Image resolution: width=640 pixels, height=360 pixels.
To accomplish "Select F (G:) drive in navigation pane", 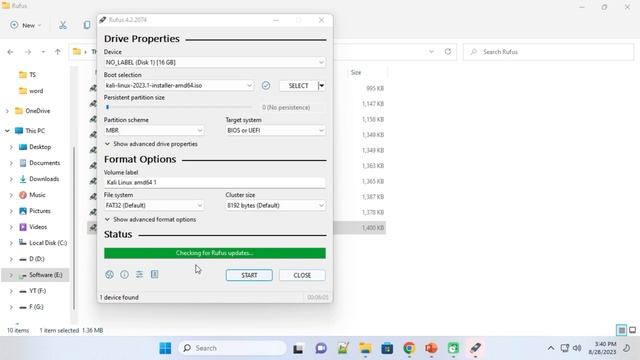I will pos(31,307).
